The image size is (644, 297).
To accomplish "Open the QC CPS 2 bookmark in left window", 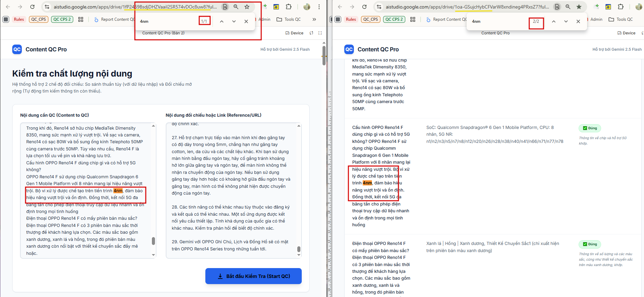I will click(62, 19).
